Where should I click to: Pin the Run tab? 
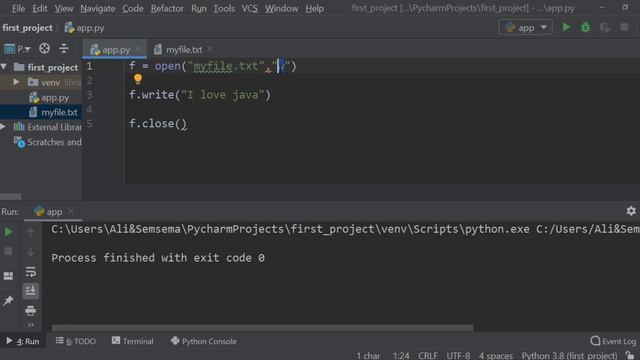(8, 301)
